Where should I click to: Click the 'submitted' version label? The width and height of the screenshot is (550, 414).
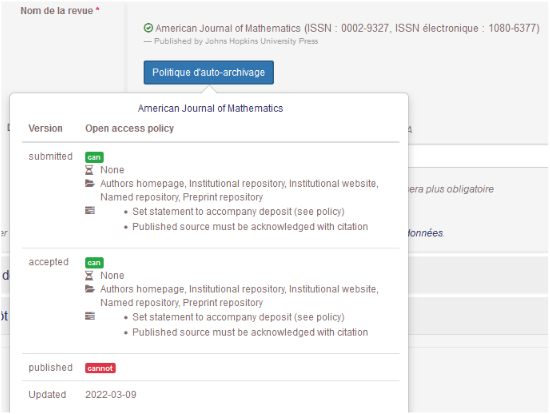pos(51,156)
